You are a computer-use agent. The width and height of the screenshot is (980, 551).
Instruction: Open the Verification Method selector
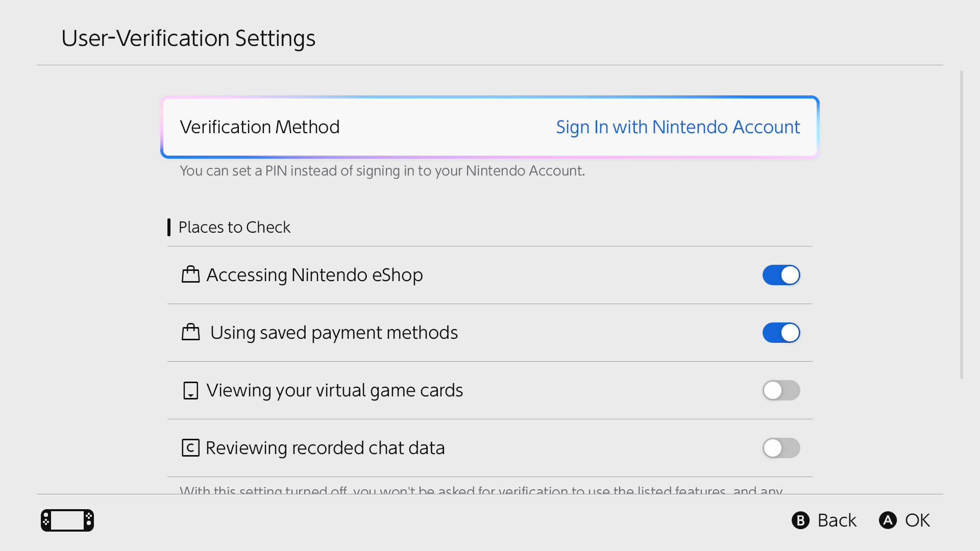(x=489, y=127)
